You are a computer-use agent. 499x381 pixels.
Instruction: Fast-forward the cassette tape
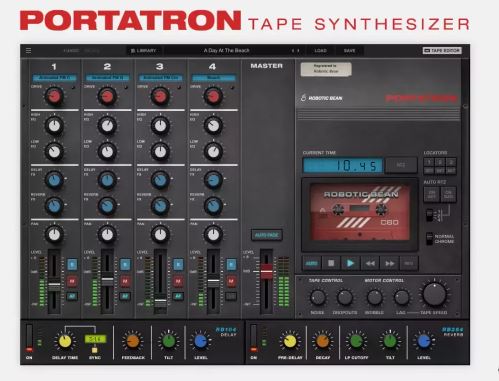tap(389, 263)
